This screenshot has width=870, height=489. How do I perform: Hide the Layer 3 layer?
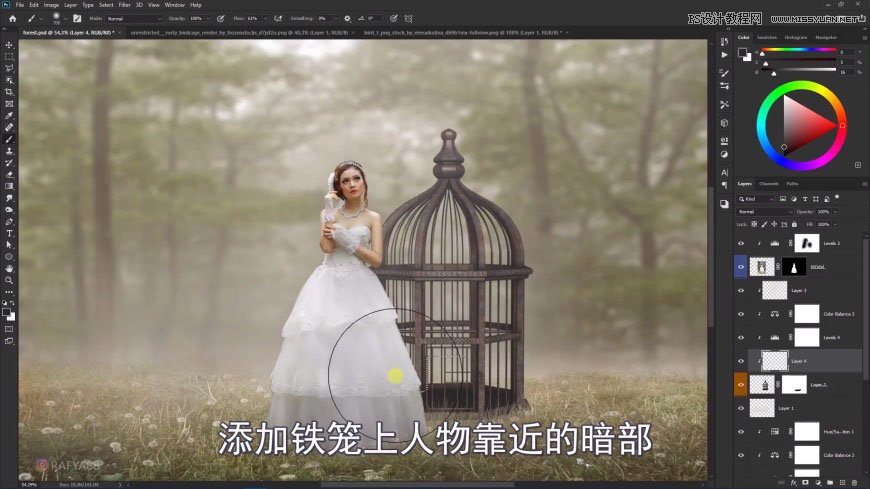coord(741,290)
